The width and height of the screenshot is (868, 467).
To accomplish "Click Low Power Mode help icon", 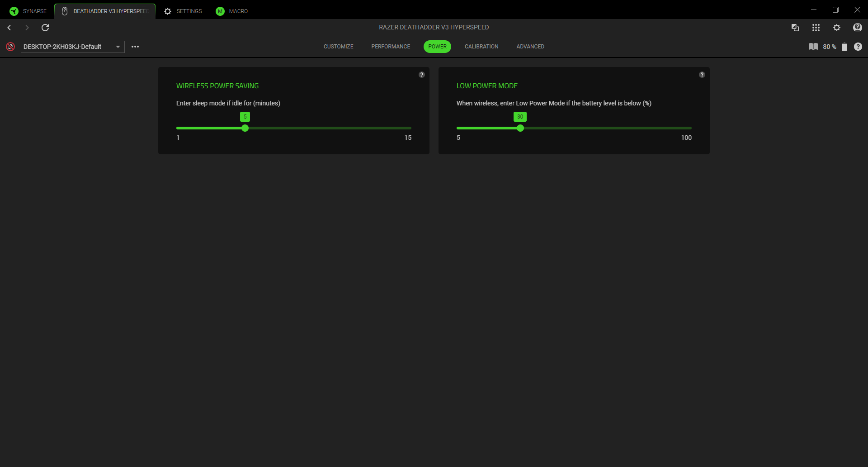I will point(702,75).
